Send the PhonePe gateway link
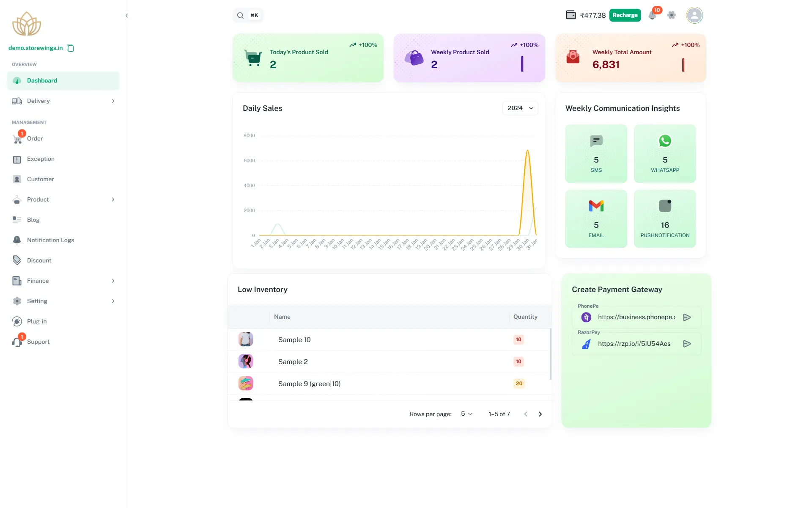Screen dimensions: 812x508 (x=687, y=317)
